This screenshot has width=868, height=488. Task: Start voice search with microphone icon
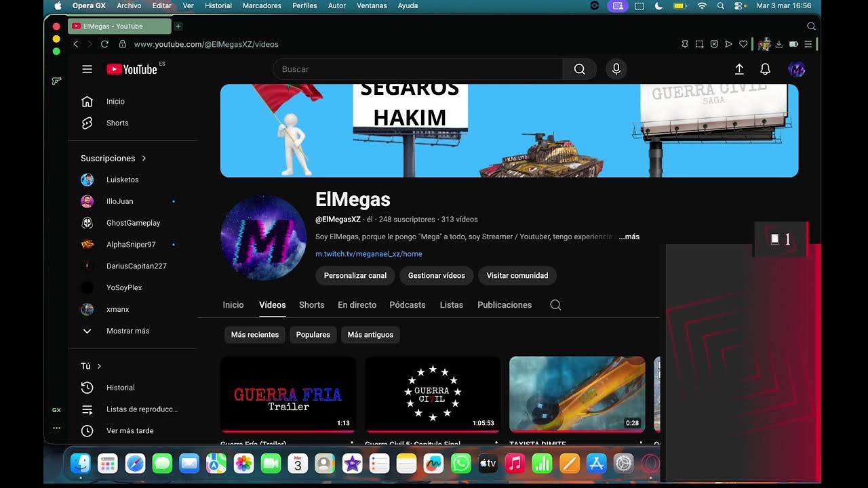[616, 69]
